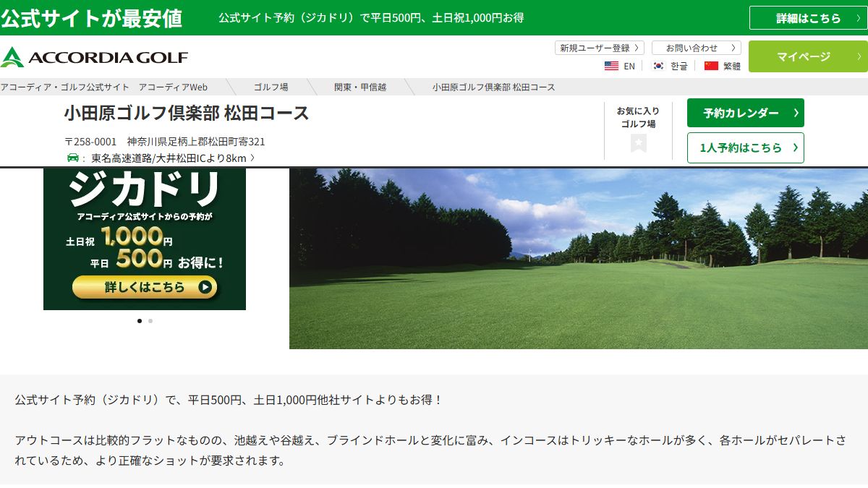Click the Chinese flag icon
Screen dimensions: 868x488
click(x=711, y=66)
